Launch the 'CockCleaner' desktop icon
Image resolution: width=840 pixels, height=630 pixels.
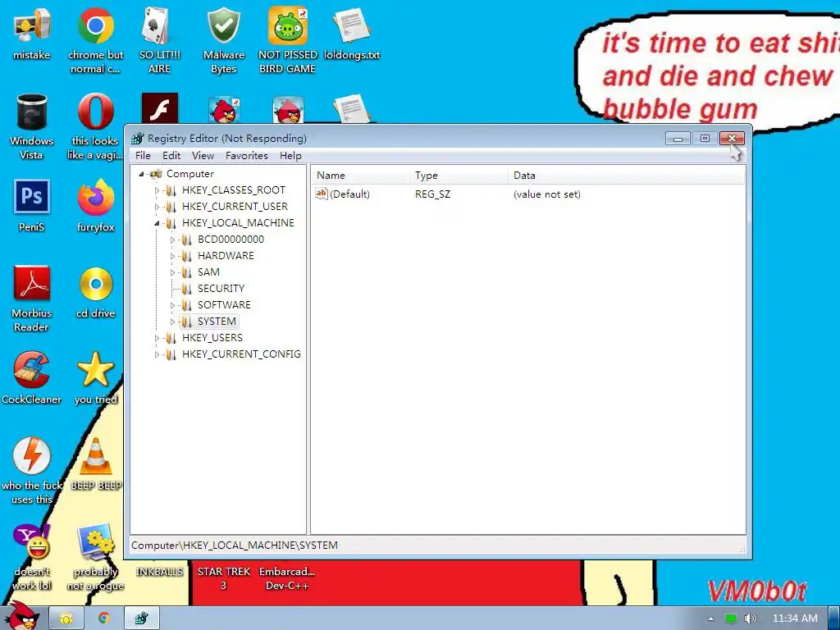32,378
